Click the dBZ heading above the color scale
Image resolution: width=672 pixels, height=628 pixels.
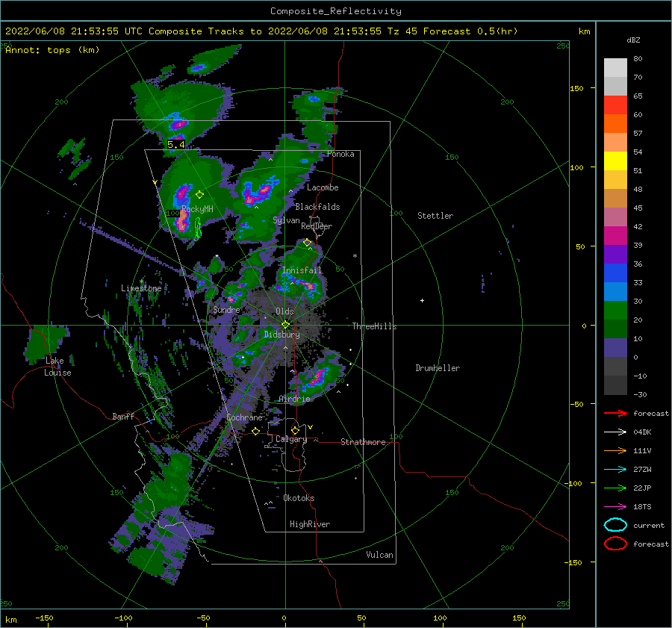(x=633, y=40)
